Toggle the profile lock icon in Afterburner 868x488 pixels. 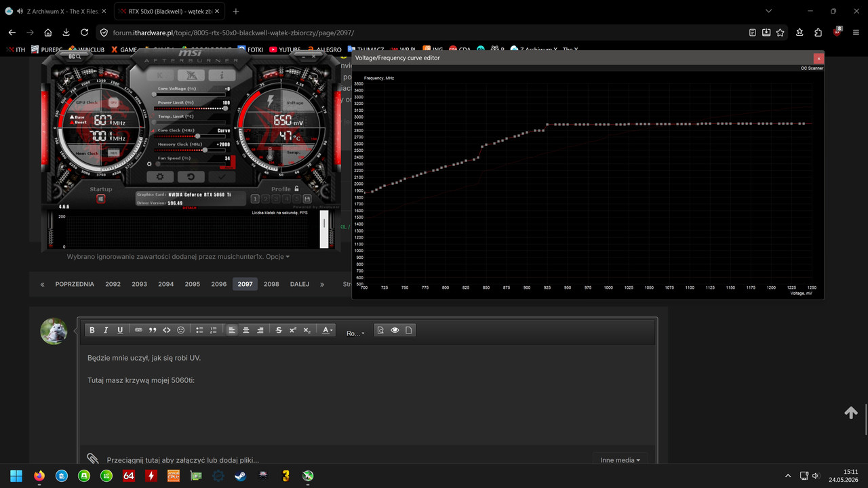pos(297,189)
